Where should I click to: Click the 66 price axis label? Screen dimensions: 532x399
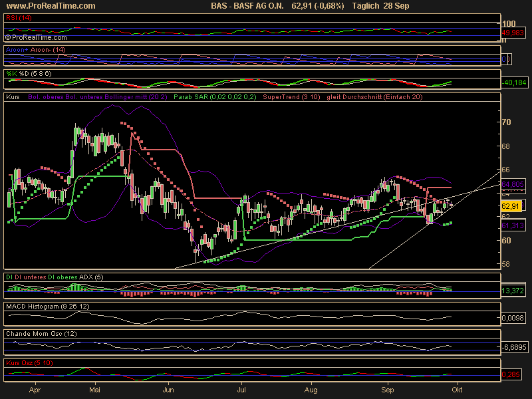click(505, 170)
